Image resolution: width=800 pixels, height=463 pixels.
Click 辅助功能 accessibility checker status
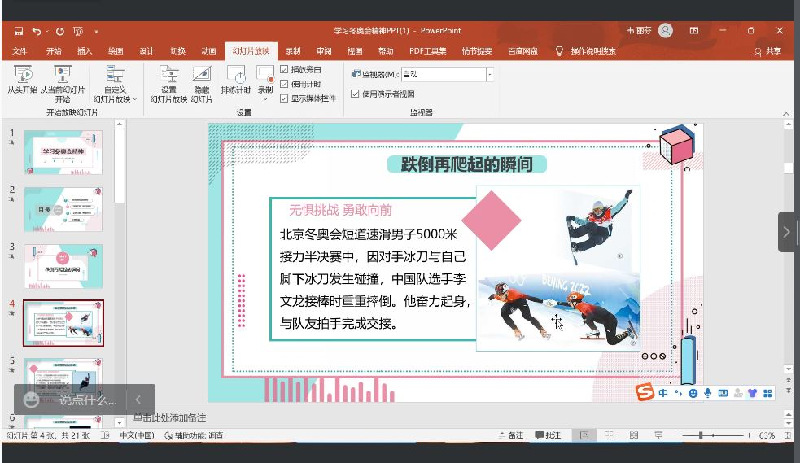click(194, 435)
